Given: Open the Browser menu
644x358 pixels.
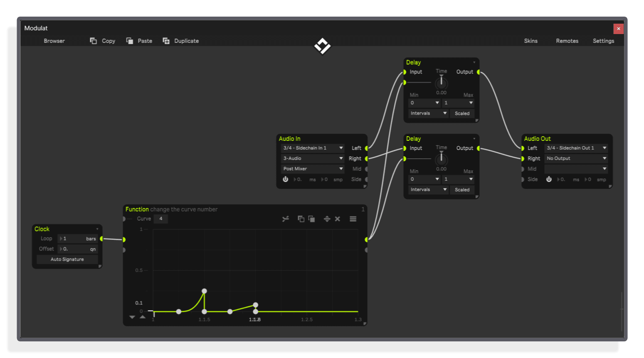Looking at the screenshot, I should tap(54, 41).
